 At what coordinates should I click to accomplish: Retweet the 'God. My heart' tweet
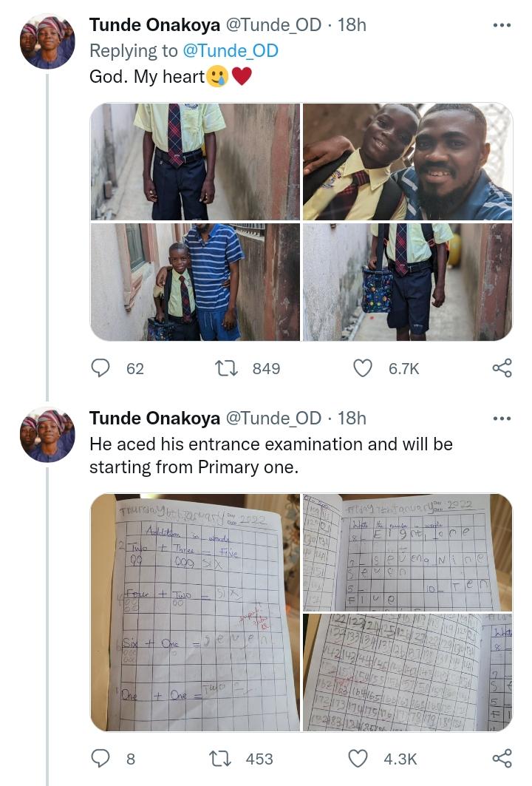225,367
